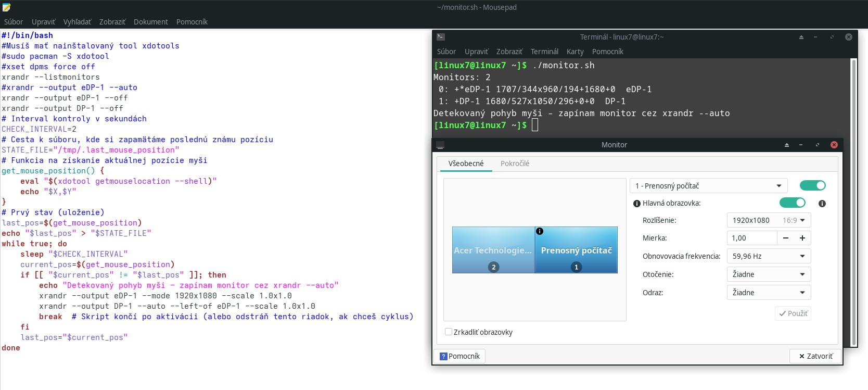Click the Terminal vertical scrollbar
The height and width of the screenshot is (390, 868).
pos(853,202)
